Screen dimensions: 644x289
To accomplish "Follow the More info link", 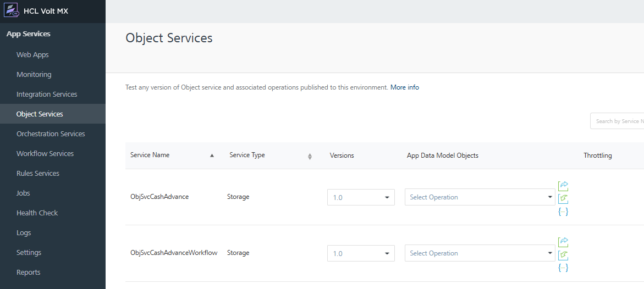I will coord(405,87).
